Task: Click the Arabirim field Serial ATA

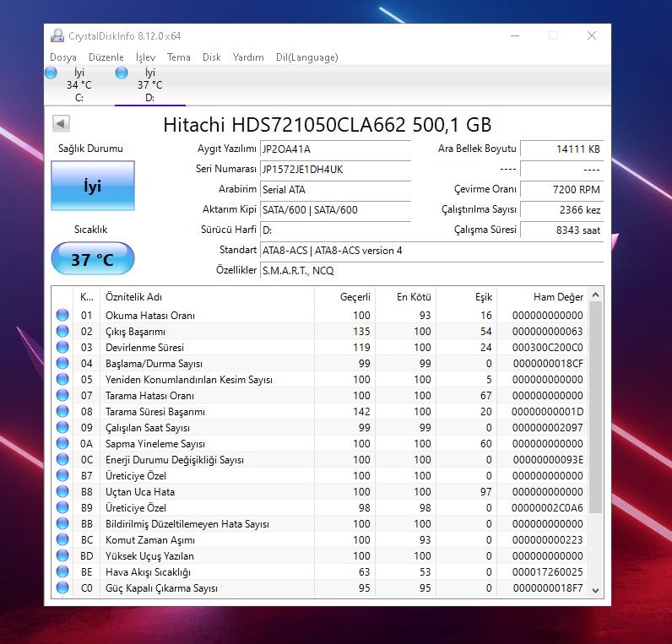Action: click(335, 189)
